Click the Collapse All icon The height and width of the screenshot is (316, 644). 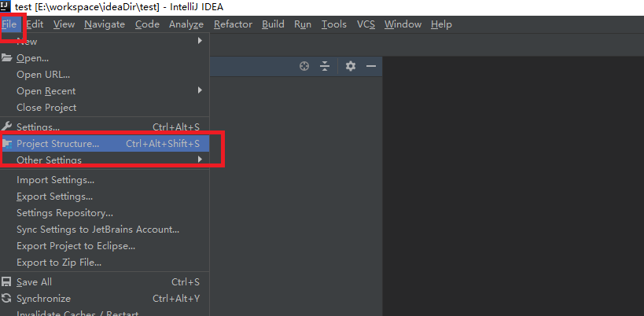tap(324, 67)
